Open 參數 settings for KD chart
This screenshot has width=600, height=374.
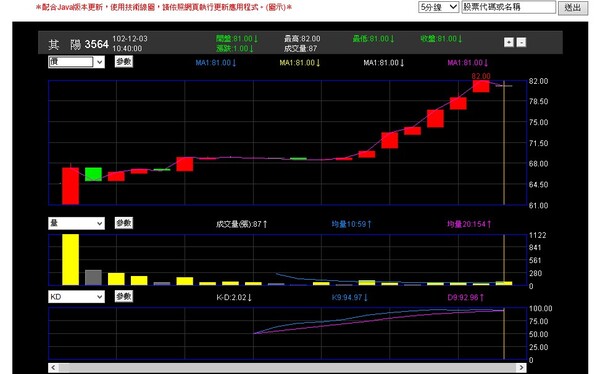pyautogui.click(x=124, y=296)
